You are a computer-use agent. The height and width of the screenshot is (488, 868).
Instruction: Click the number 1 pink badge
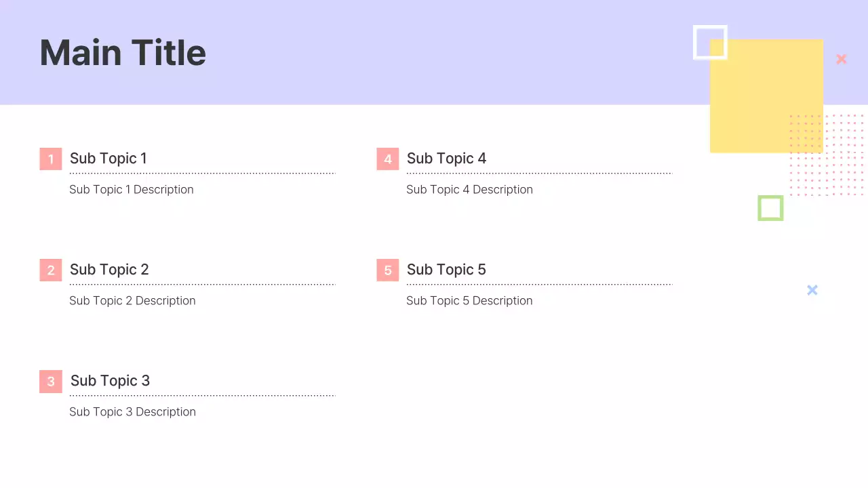click(x=51, y=159)
